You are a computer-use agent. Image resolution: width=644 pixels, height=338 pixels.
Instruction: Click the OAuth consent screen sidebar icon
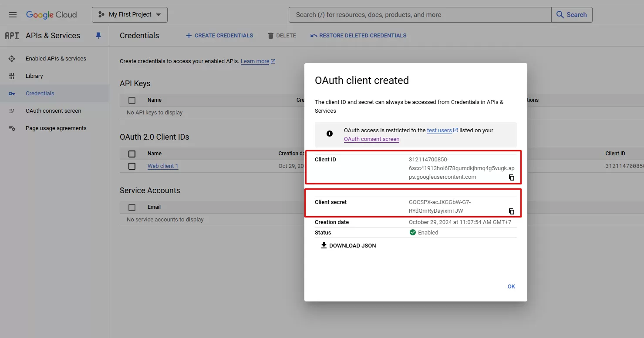(x=12, y=111)
